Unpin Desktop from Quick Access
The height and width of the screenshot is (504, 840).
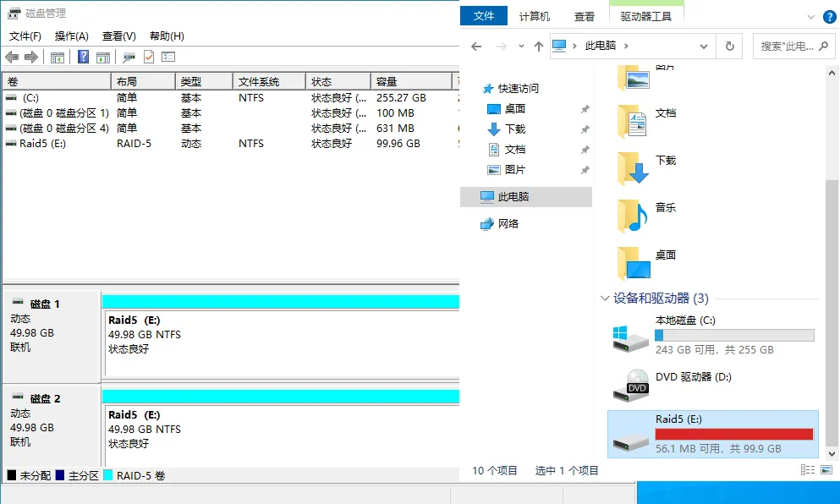point(585,109)
